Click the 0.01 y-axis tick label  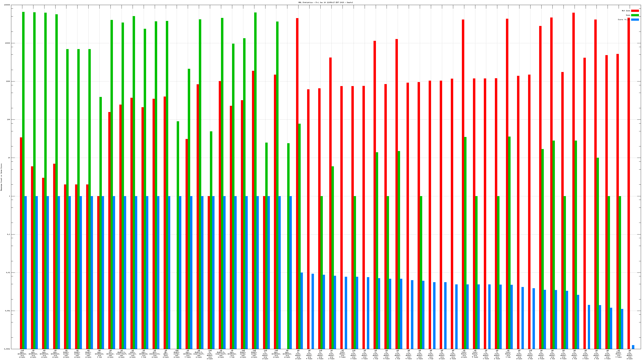click(8, 273)
